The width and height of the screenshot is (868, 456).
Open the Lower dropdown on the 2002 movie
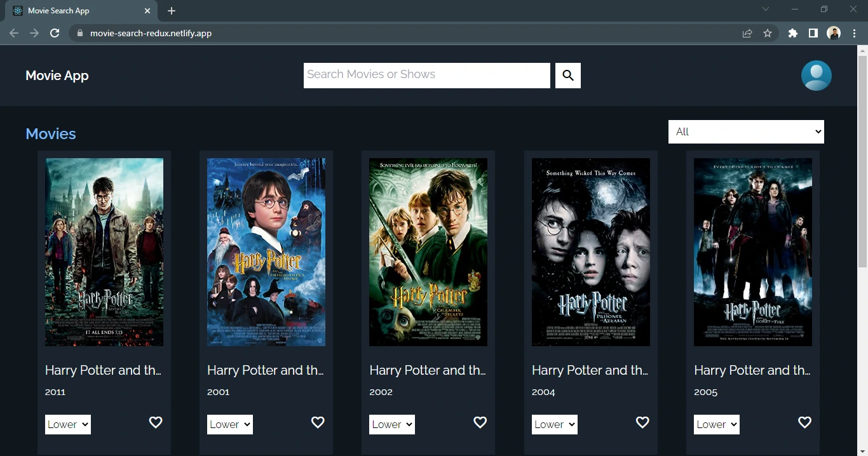click(x=391, y=424)
